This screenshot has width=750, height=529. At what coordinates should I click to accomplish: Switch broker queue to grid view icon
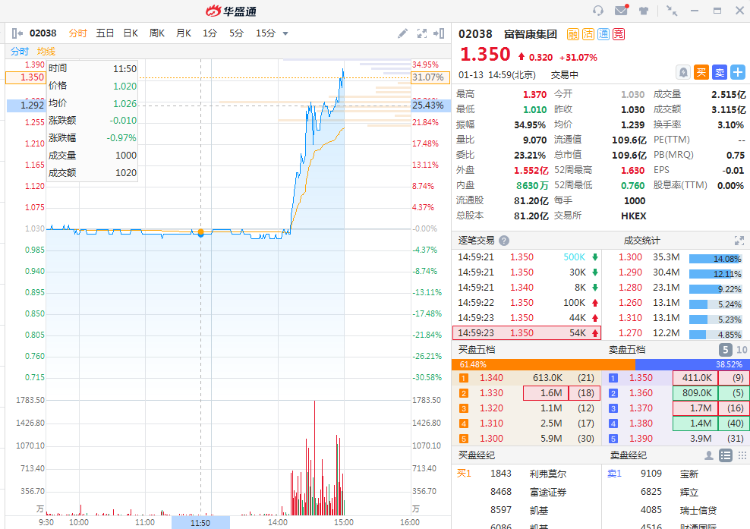click(x=742, y=455)
